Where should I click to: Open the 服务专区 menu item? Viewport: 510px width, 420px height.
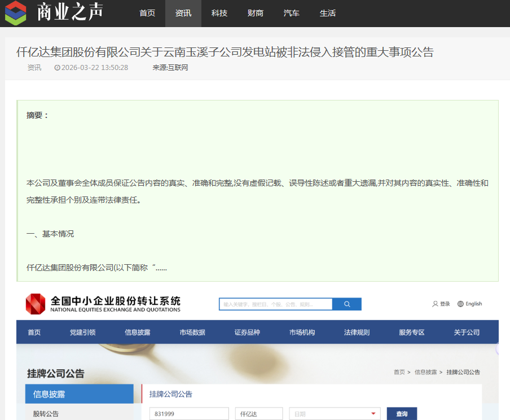(412, 332)
